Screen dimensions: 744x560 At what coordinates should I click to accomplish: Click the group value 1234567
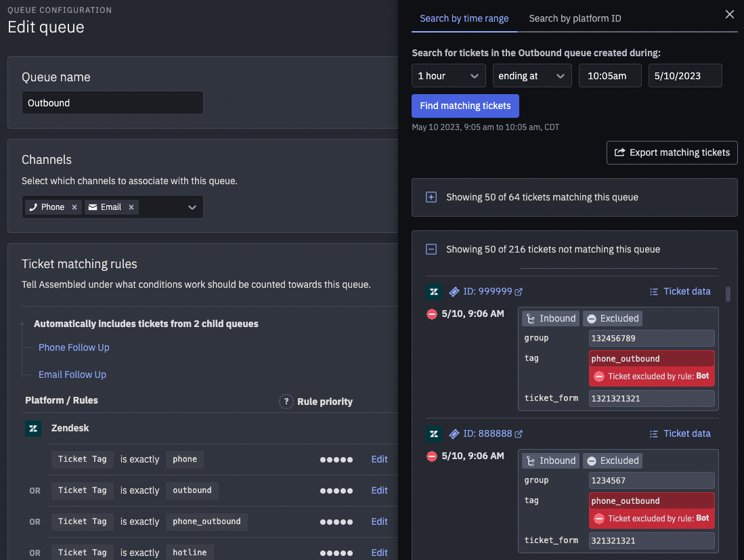click(651, 481)
